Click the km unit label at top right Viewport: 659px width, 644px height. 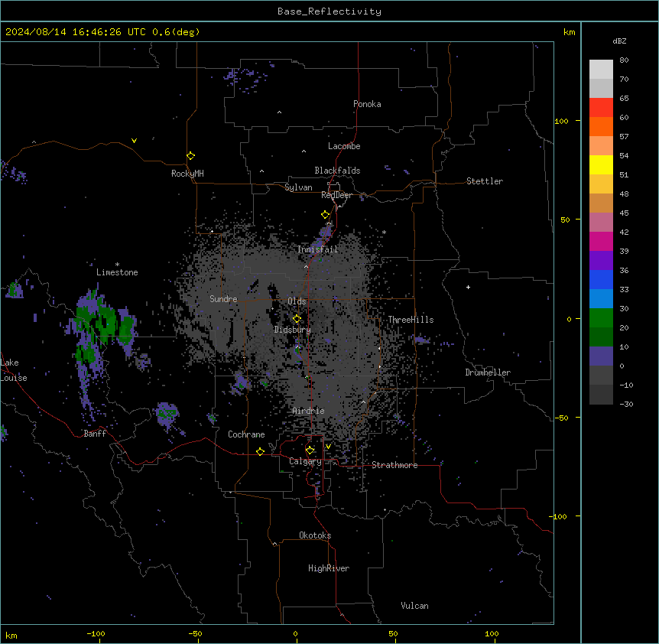click(x=570, y=32)
